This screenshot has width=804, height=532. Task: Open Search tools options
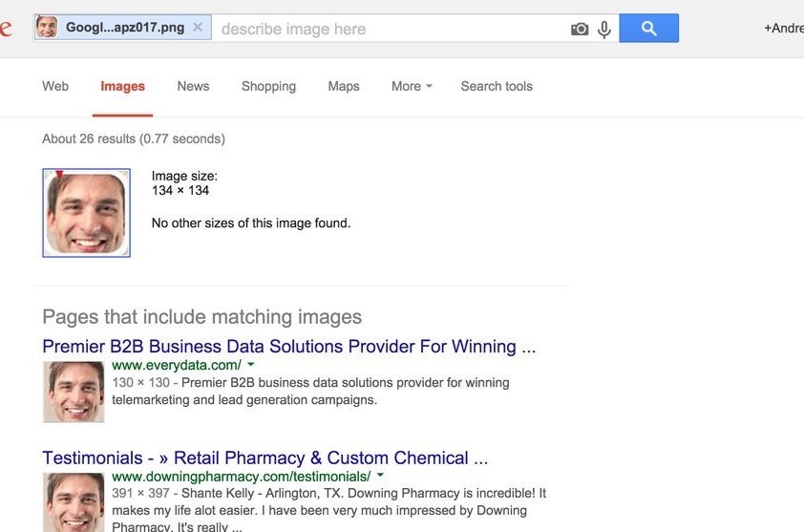click(497, 86)
